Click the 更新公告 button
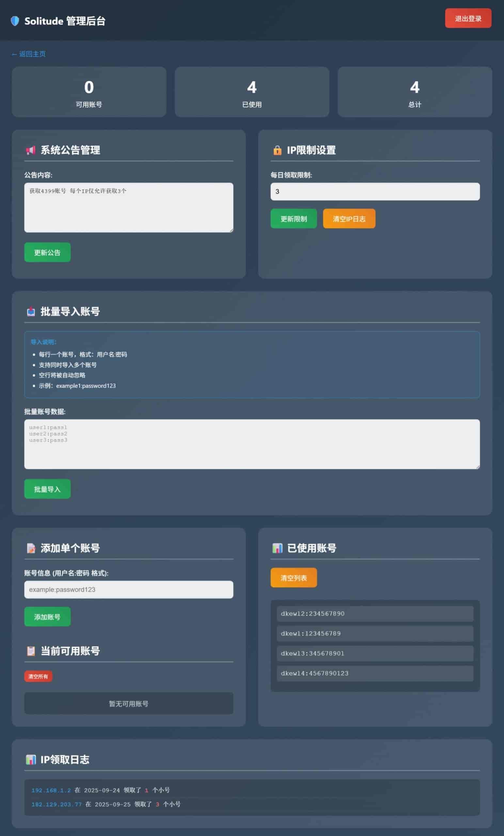This screenshot has height=836, width=504. [x=47, y=252]
